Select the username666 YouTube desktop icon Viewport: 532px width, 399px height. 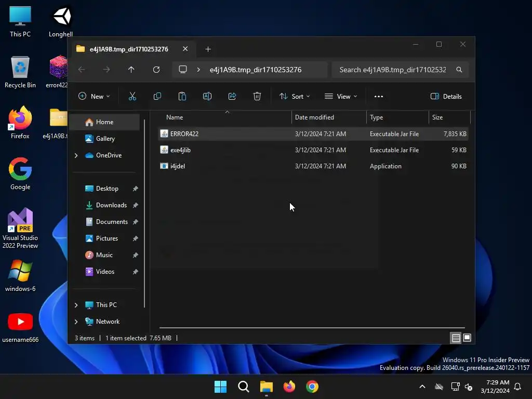click(x=20, y=327)
